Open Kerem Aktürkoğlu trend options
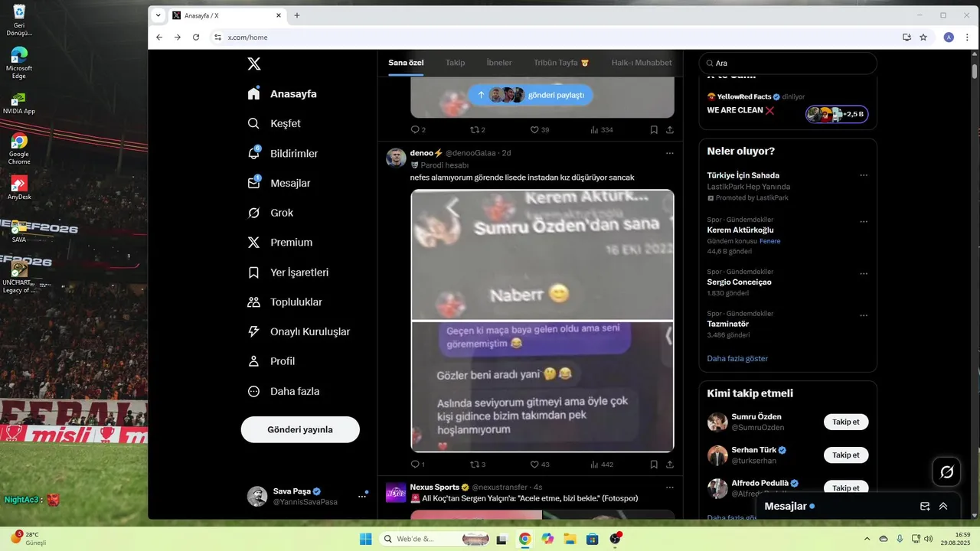This screenshot has width=980, height=551. pyautogui.click(x=864, y=222)
